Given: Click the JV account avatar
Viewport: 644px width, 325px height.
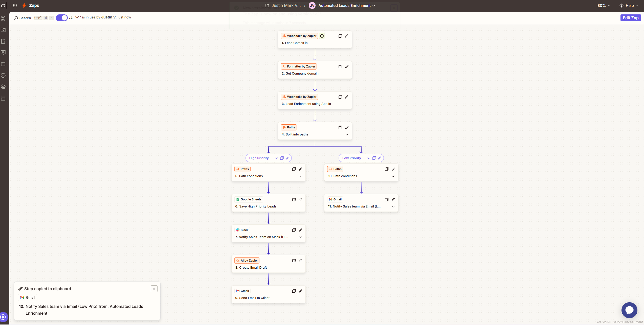Looking at the screenshot, I should [x=312, y=6].
